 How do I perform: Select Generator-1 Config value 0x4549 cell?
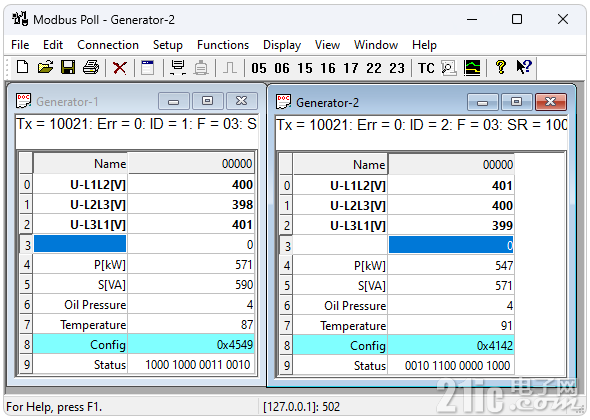[191, 344]
